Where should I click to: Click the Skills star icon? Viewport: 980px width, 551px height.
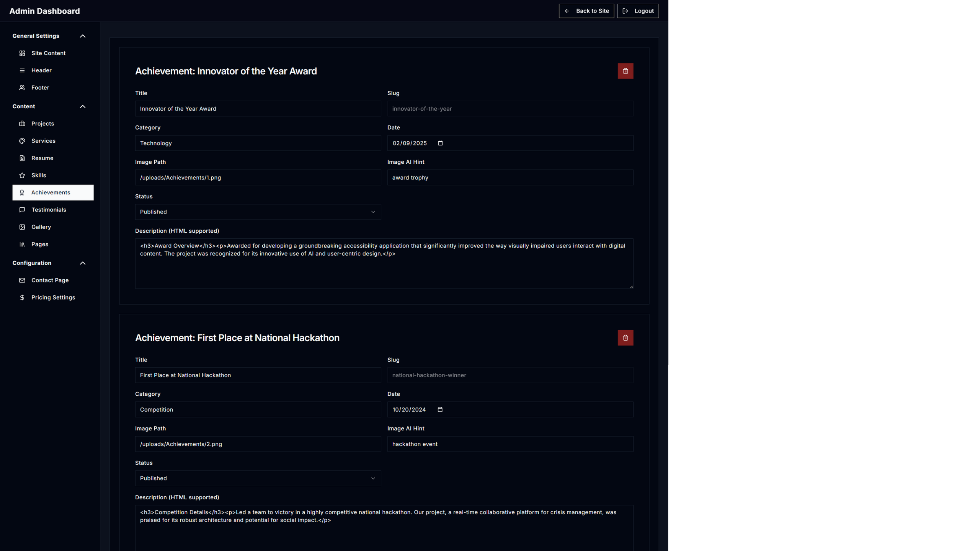pyautogui.click(x=22, y=175)
